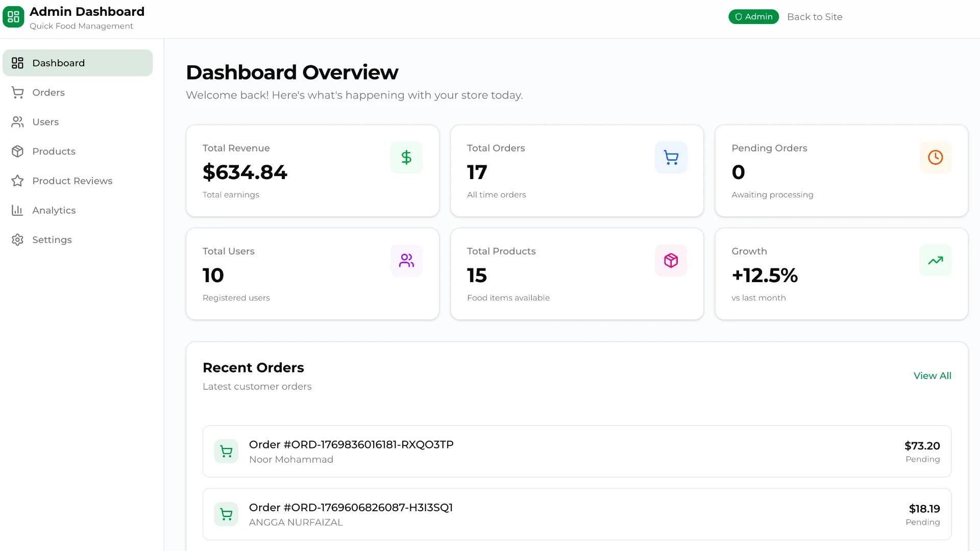Click the Noor Mohammad customer name
The image size is (980, 551).
coord(291,459)
